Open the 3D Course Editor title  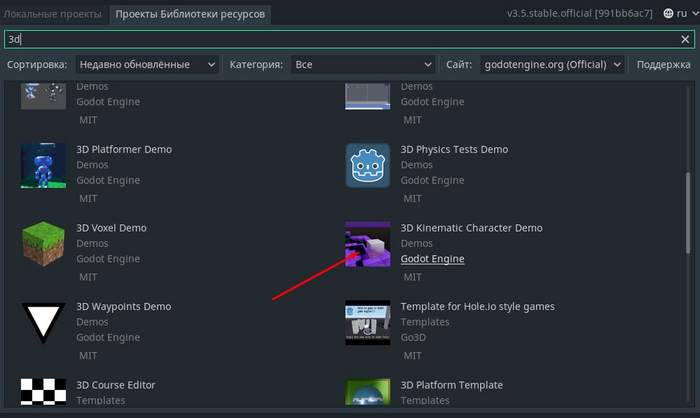116,385
